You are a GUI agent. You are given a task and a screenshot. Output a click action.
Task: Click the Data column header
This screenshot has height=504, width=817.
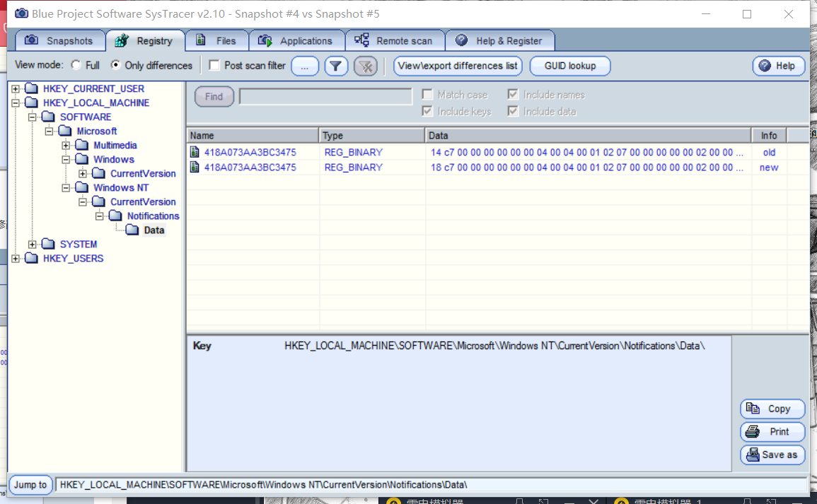click(589, 136)
